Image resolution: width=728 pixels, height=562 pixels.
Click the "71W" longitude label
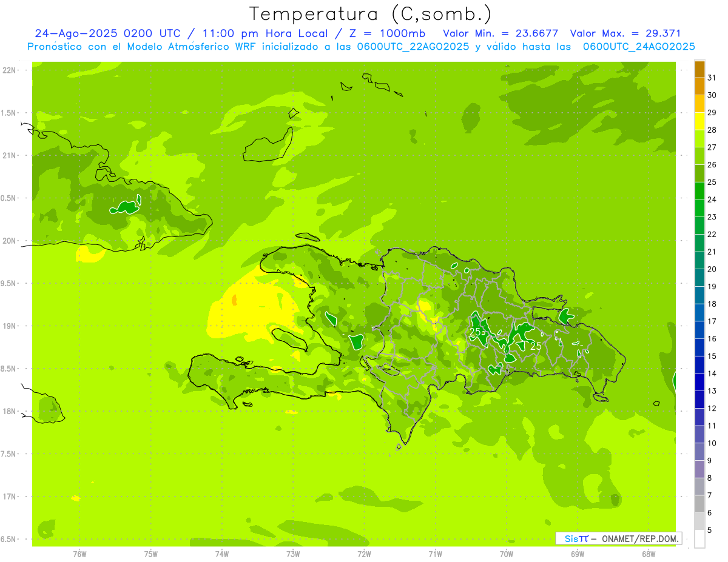click(435, 554)
